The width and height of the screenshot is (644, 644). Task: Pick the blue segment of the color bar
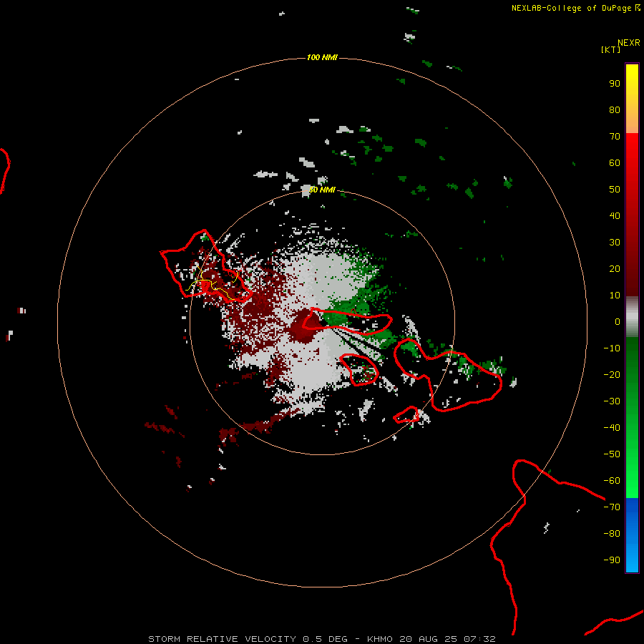632,535
